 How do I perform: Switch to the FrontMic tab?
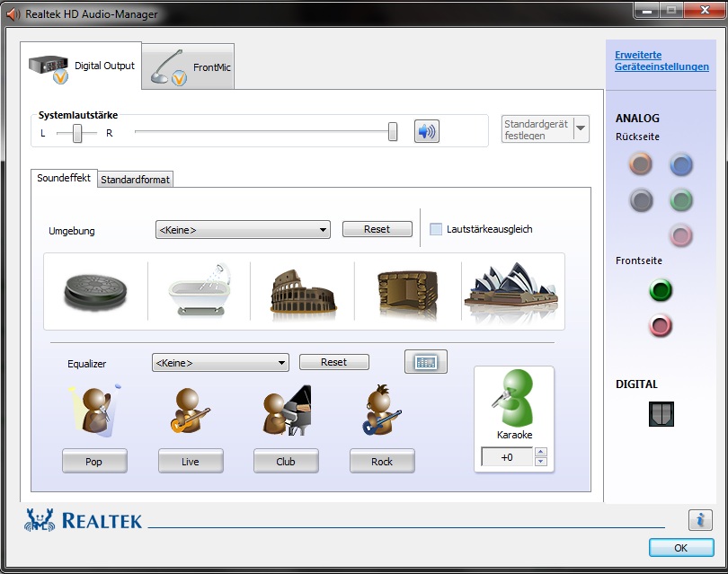point(188,67)
